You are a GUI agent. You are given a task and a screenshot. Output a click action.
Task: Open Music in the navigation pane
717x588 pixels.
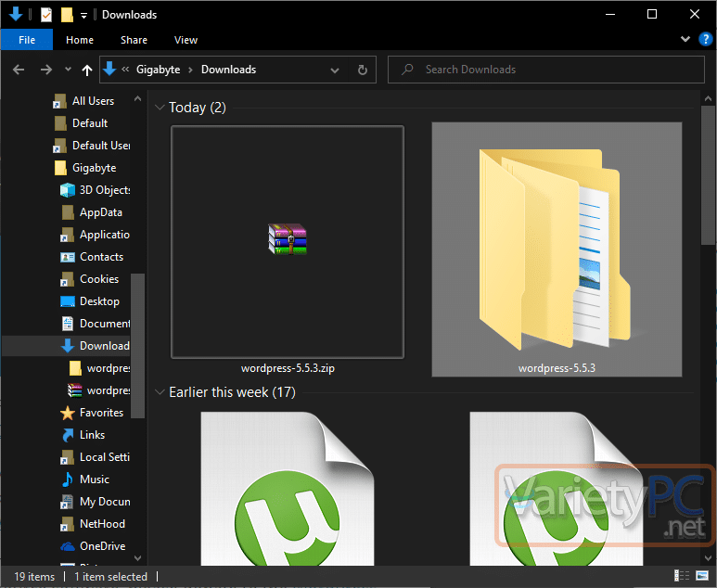point(95,479)
